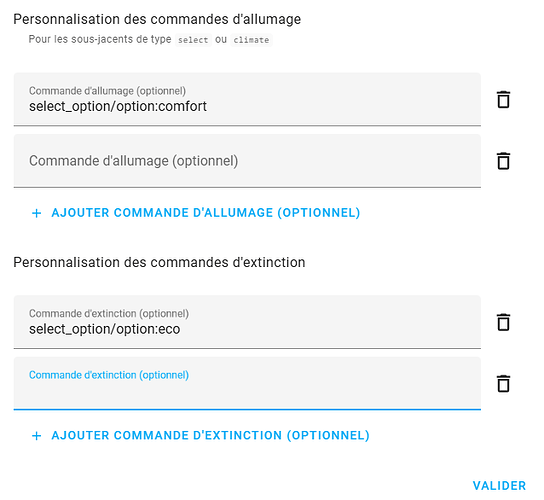Click the plus icon beside Ajouter commande d'allumage
Image resolution: width=544 pixels, height=500 pixels.
click(36, 213)
